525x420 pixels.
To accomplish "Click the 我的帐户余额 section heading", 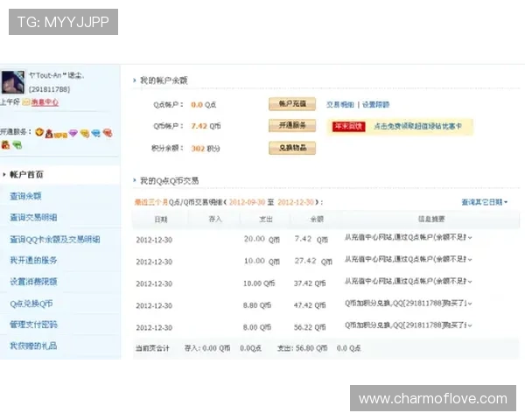I will pyautogui.click(x=164, y=80).
